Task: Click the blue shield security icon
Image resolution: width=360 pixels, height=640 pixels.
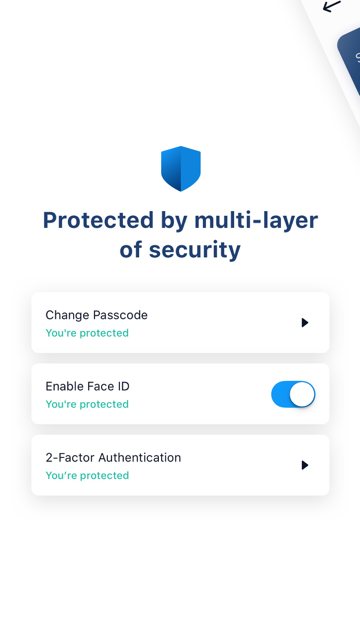Action: tap(180, 168)
